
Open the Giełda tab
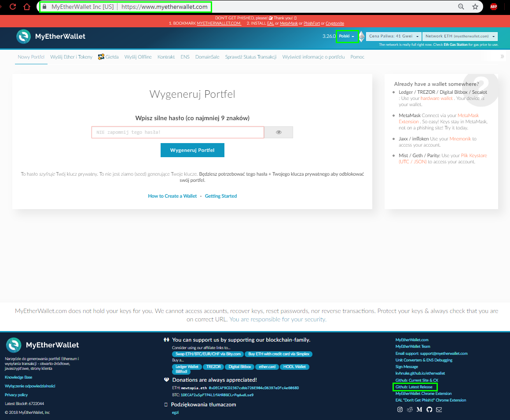pos(108,57)
